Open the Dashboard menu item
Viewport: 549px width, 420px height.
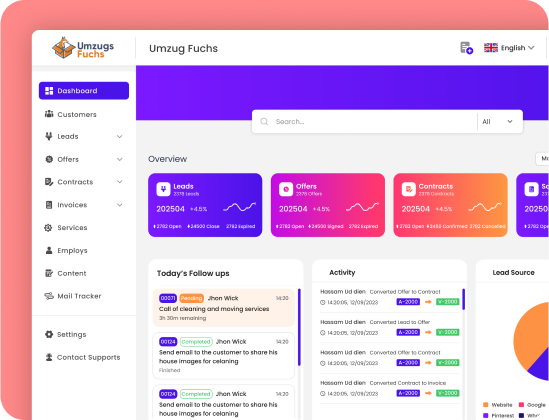click(x=84, y=91)
